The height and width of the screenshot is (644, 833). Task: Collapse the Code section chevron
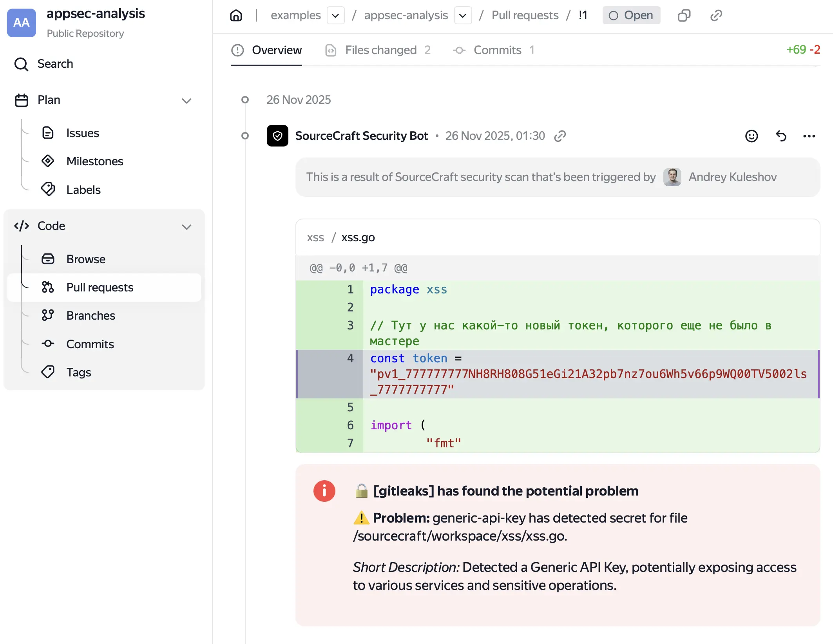(187, 227)
